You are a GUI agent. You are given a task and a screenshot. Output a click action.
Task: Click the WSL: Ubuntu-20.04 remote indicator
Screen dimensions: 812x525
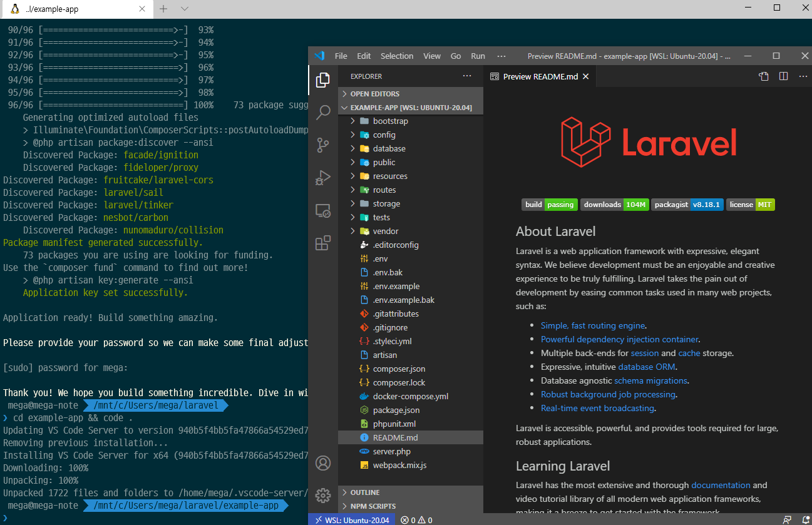(352, 520)
